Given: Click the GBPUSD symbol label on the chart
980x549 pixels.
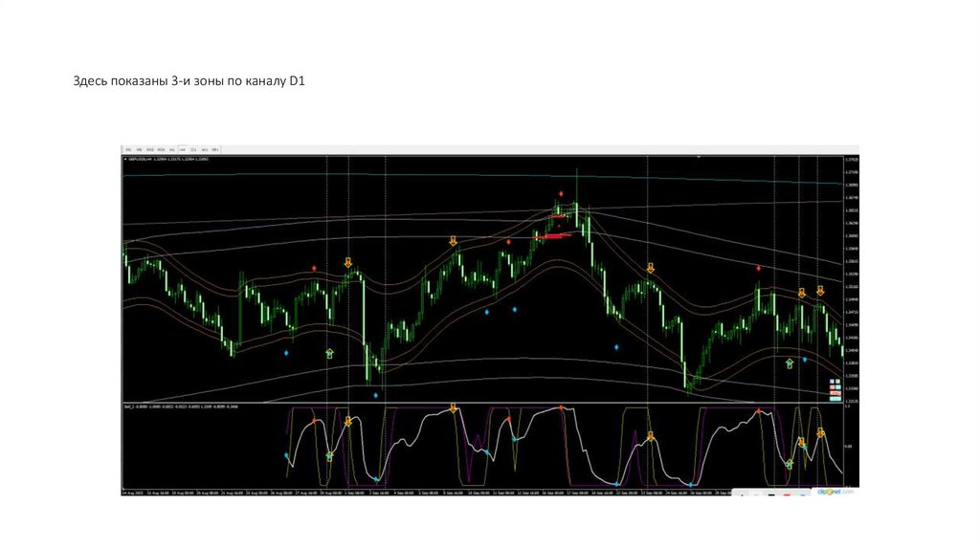Looking at the screenshot, I should pos(140,160).
